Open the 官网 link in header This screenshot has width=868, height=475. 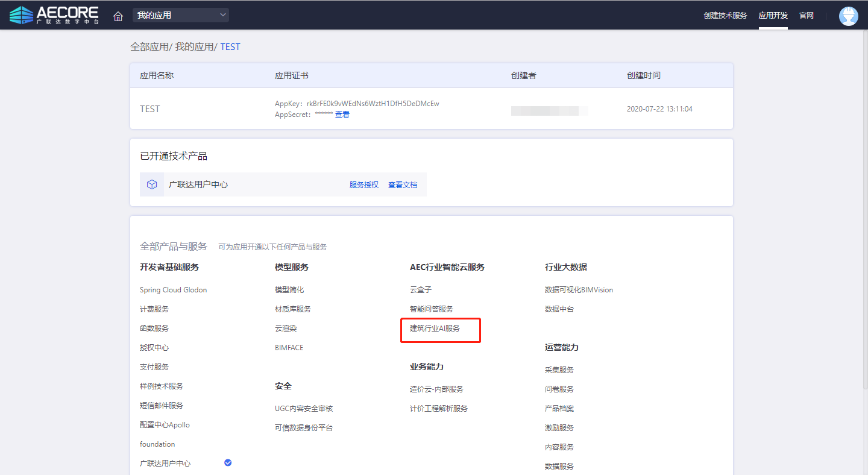click(x=806, y=16)
